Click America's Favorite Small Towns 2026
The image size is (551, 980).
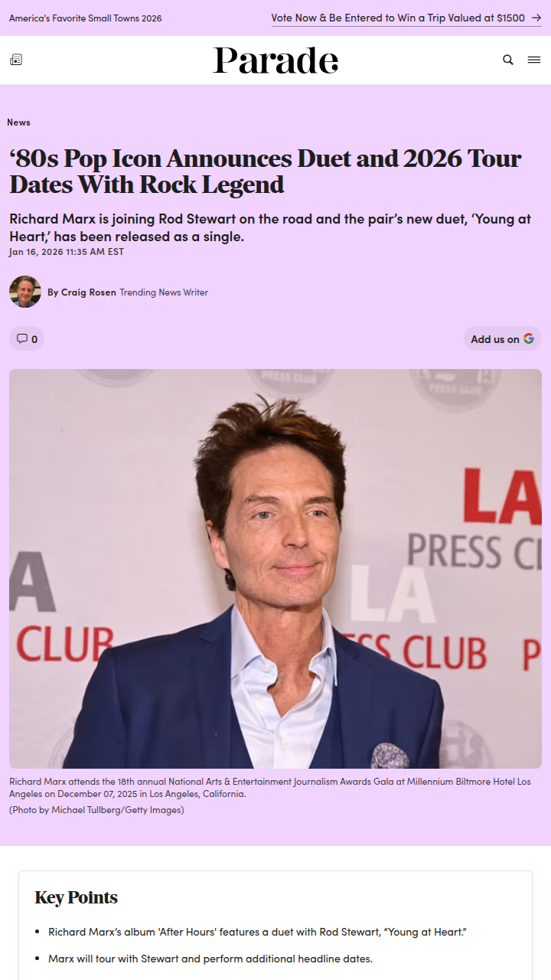[86, 18]
